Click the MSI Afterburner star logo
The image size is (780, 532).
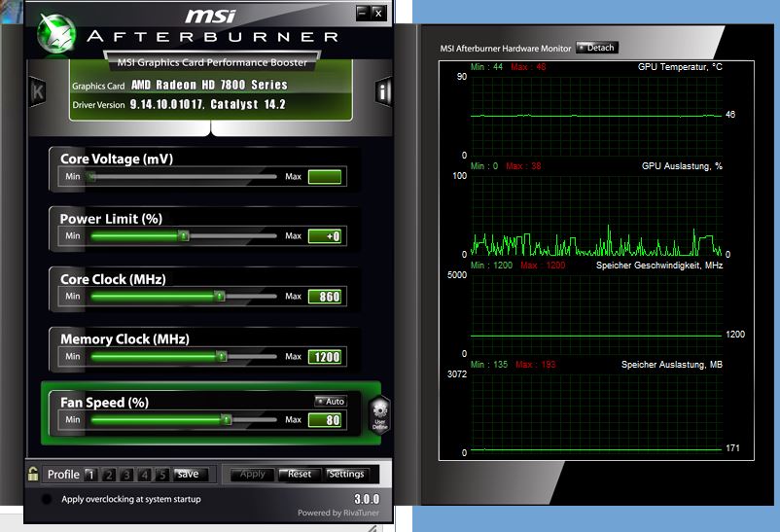56,33
